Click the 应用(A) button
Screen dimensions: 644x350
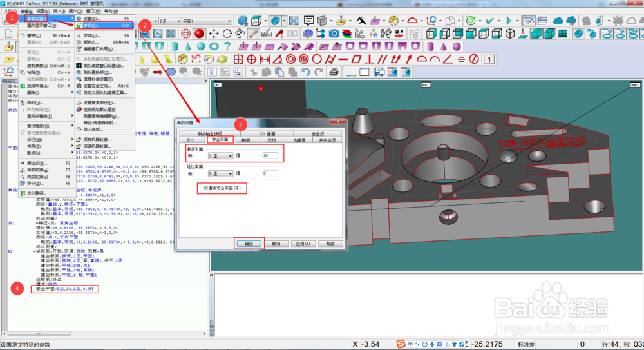coord(303,244)
